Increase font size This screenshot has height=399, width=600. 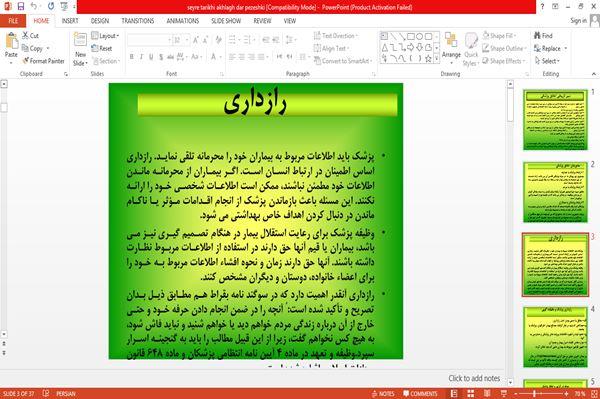(x=196, y=40)
